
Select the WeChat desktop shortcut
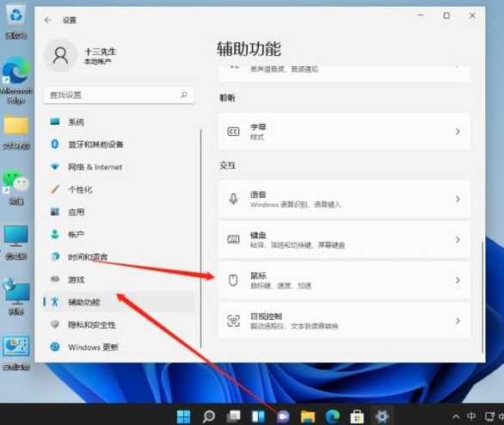click(x=15, y=188)
